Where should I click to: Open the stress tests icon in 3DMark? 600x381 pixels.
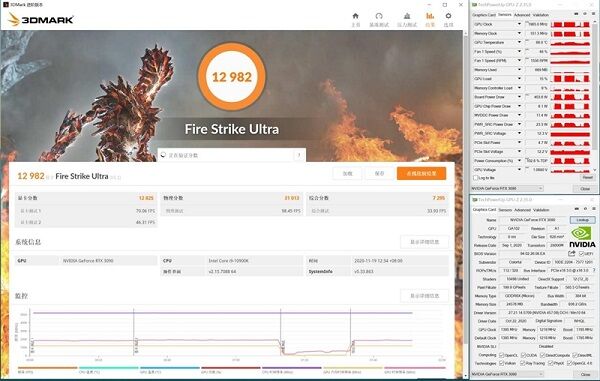click(407, 16)
